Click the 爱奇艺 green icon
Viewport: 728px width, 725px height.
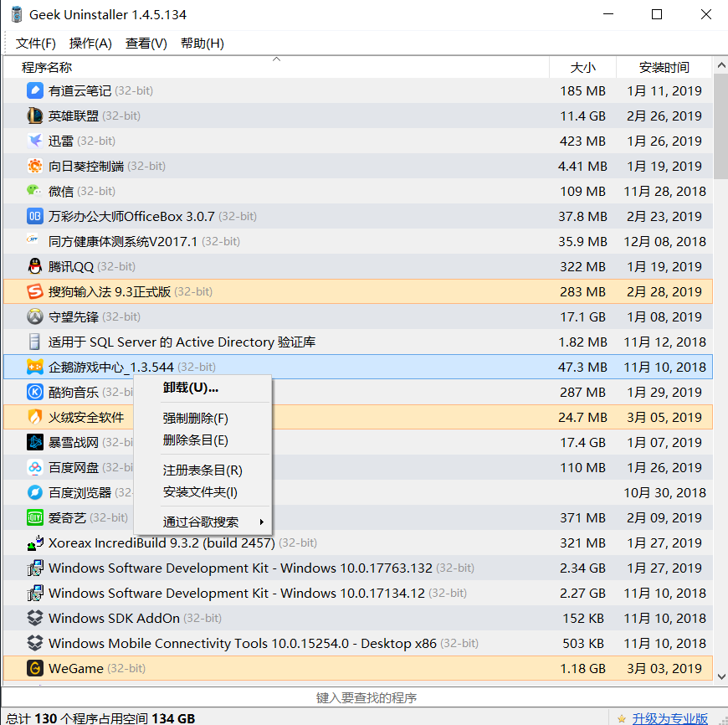35,517
